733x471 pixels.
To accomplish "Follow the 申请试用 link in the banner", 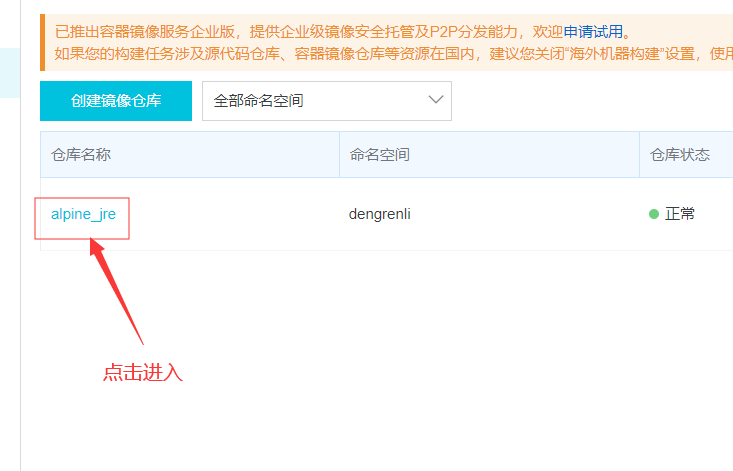I will tap(593, 32).
